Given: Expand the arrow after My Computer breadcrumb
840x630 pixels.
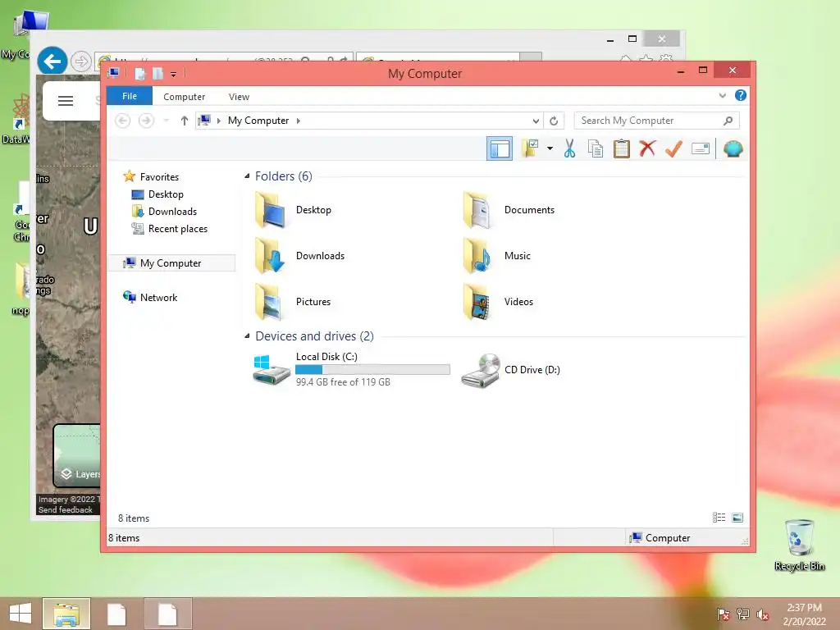Looking at the screenshot, I should pyautogui.click(x=299, y=121).
